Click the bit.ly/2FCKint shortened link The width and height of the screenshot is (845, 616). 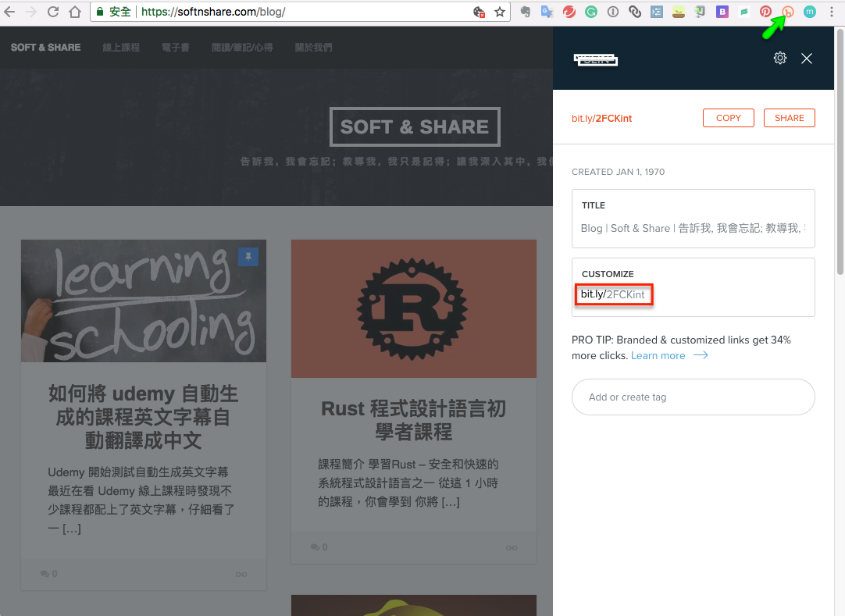point(601,117)
